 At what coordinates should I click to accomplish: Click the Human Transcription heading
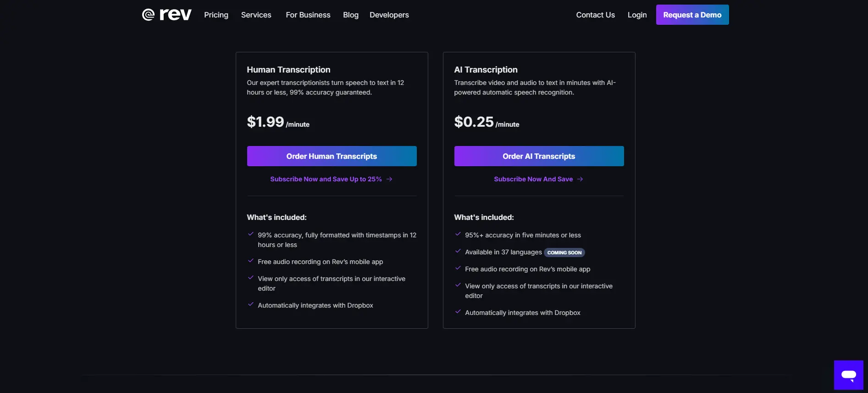click(288, 69)
